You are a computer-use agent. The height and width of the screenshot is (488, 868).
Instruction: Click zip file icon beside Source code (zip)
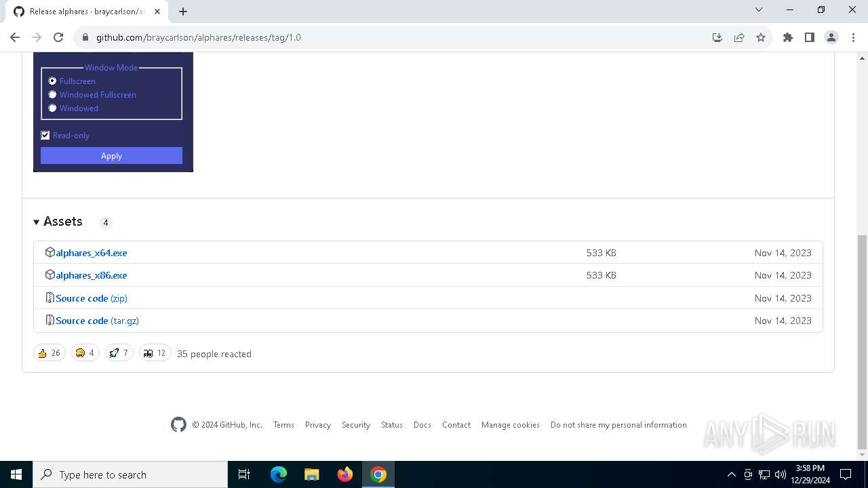50,298
